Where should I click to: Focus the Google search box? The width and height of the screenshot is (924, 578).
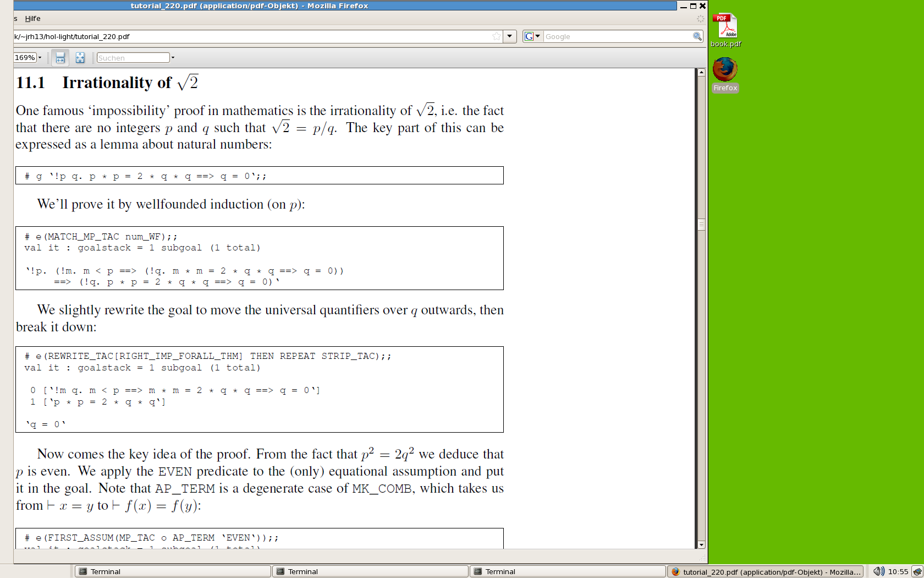617,36
